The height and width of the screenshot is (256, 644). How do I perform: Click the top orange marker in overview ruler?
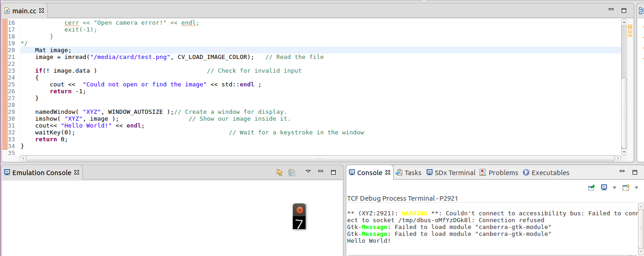tap(630, 27)
